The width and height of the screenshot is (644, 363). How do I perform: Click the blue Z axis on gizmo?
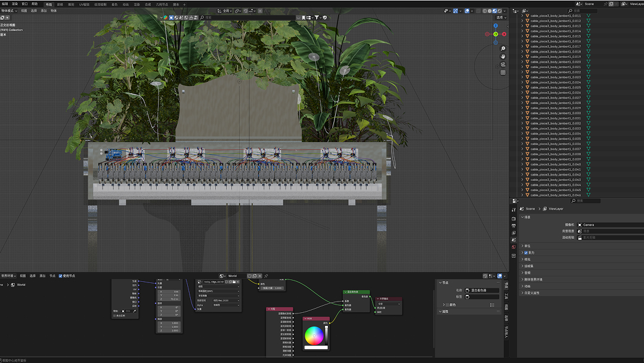coord(495,27)
